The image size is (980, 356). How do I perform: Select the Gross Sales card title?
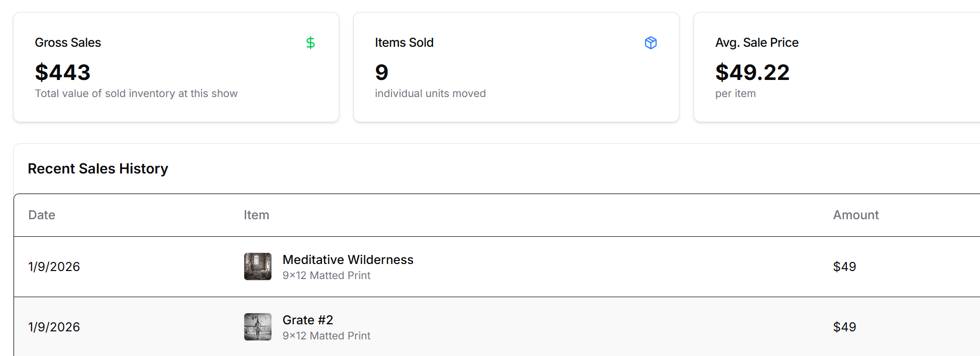tap(68, 43)
